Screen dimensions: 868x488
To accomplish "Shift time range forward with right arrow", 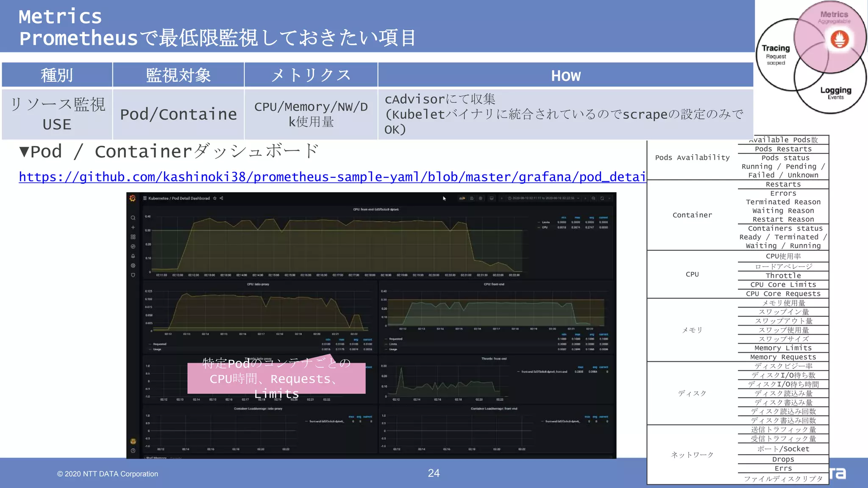I will (586, 198).
